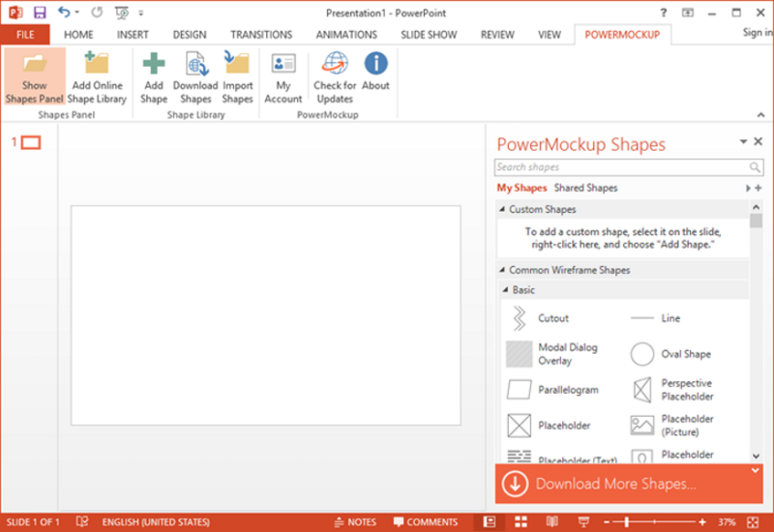Click the Import Shapes icon
Viewport: 774px width, 532px height.
(x=236, y=63)
